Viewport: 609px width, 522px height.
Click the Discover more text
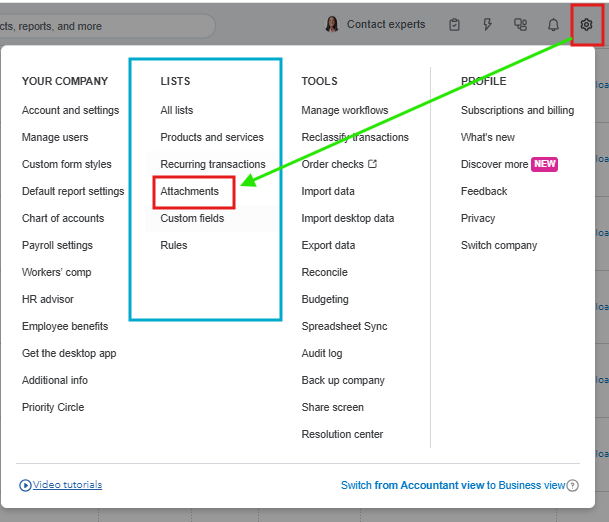click(494, 164)
